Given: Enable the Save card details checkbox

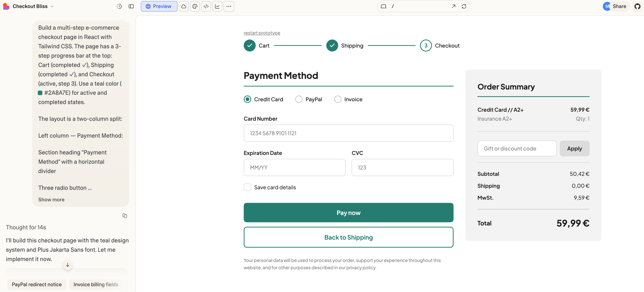Looking at the screenshot, I should tap(247, 187).
